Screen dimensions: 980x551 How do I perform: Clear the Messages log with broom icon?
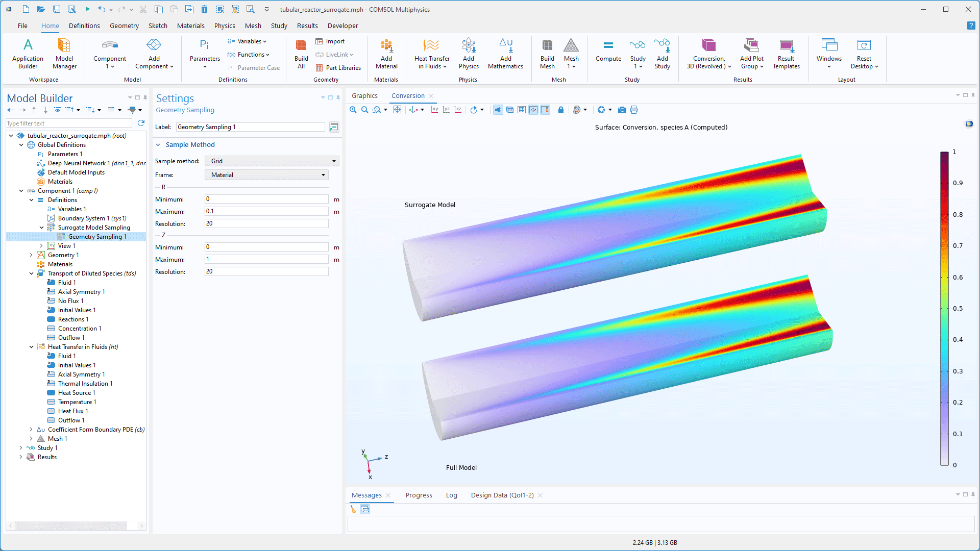(x=353, y=509)
